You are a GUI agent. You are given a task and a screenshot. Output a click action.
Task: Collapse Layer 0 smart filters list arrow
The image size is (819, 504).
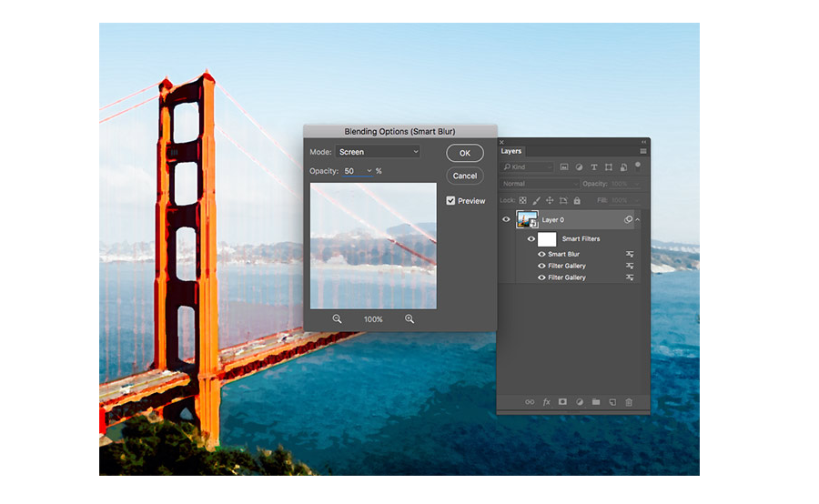[x=638, y=220]
